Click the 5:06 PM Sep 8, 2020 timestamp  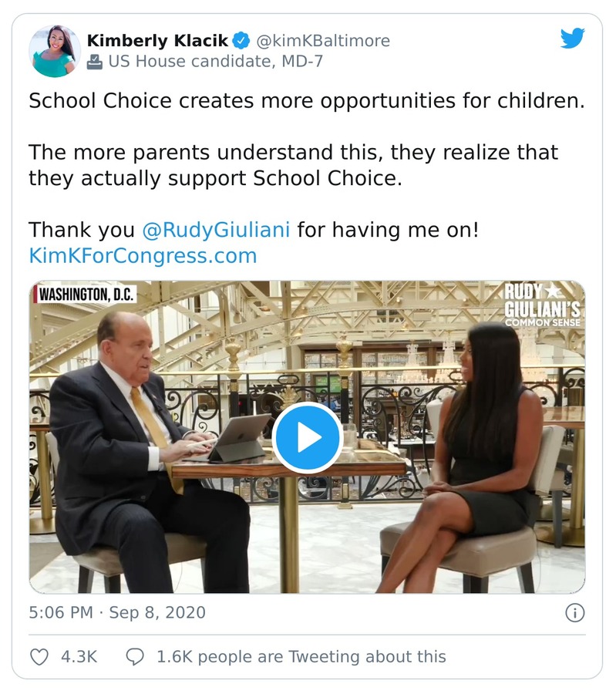click(117, 613)
